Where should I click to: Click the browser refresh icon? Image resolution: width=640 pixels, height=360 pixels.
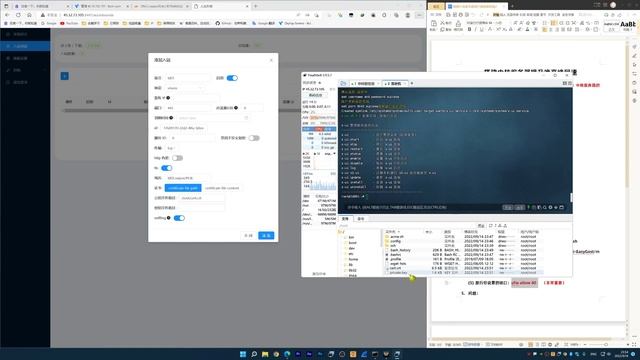pyautogui.click(x=18, y=15)
